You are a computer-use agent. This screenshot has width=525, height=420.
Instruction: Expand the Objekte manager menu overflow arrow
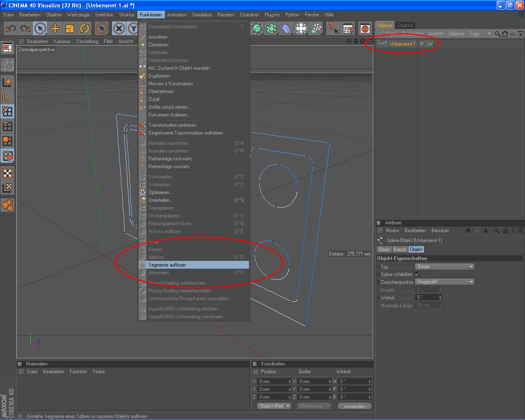pyautogui.click(x=489, y=34)
